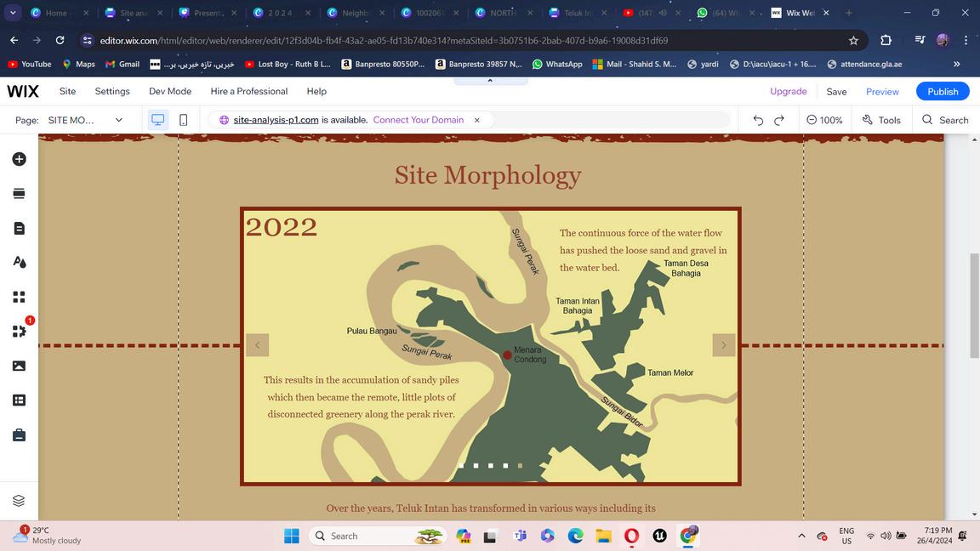Open CMS table icon in sidebar
Screen dimensions: 980x551
point(20,400)
